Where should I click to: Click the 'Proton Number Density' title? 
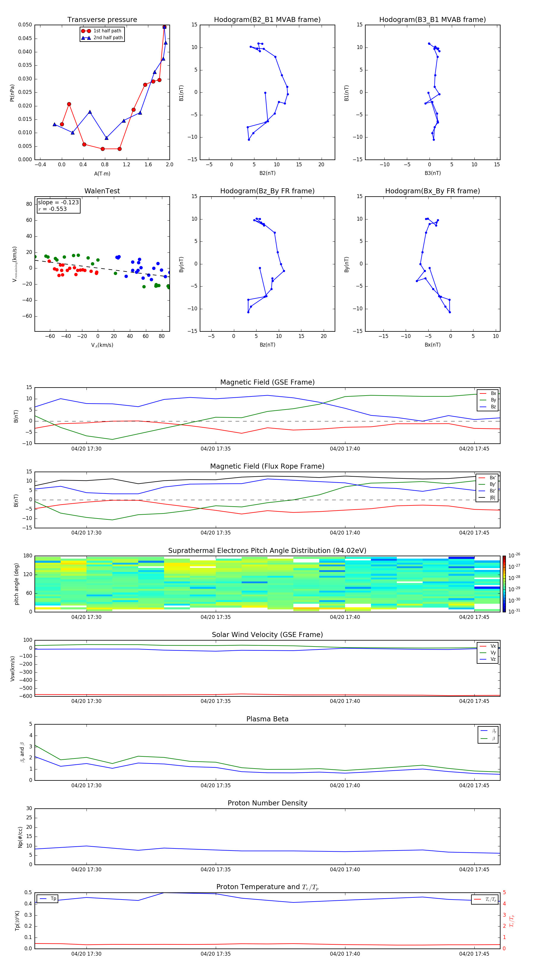[x=267, y=803]
